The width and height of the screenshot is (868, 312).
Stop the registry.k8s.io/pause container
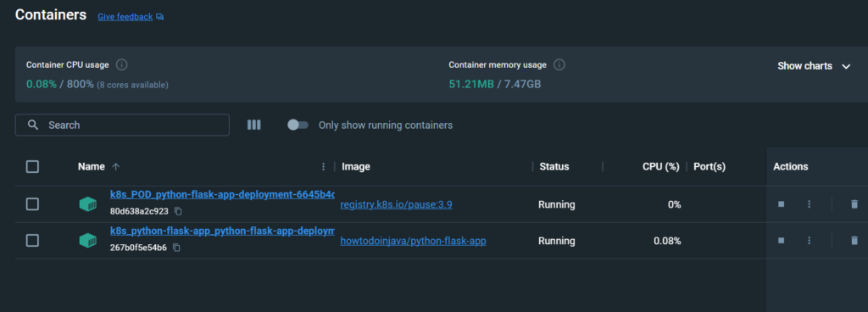781,204
